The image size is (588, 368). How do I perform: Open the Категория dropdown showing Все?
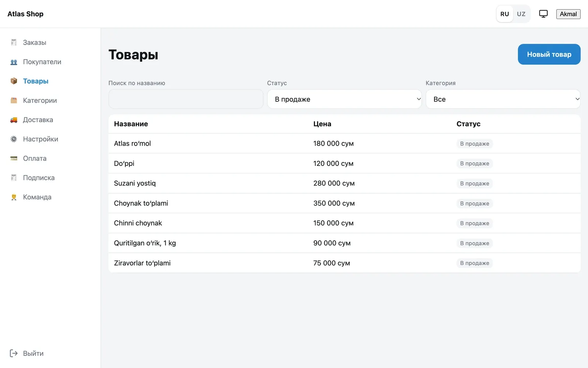point(503,99)
